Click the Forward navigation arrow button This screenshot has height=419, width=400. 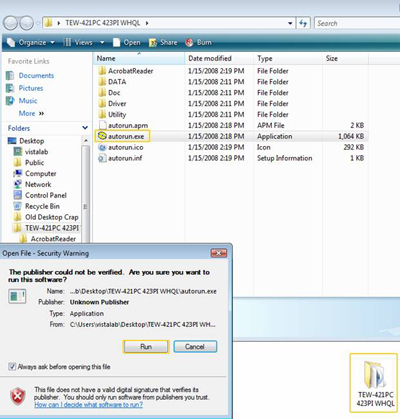(x=26, y=23)
